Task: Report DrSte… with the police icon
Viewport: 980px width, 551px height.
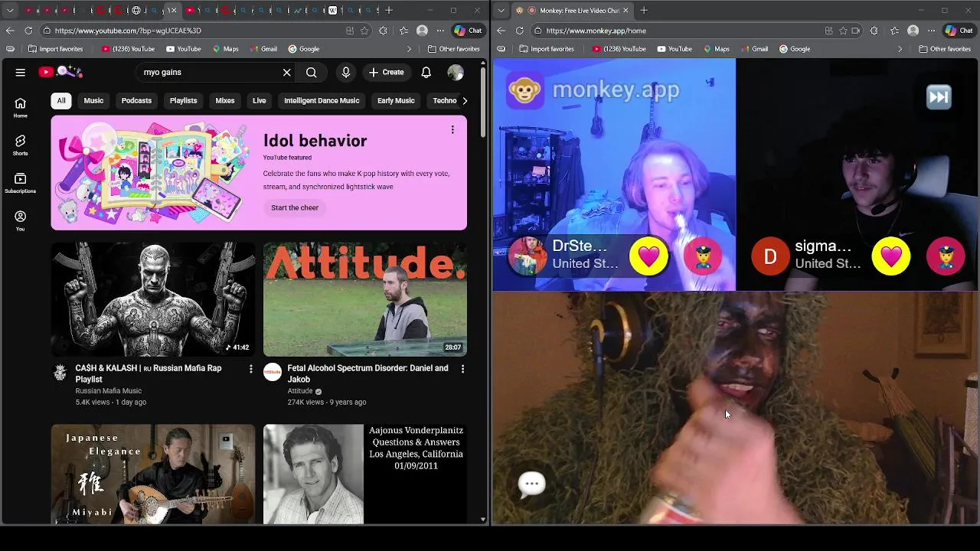Action: click(x=703, y=256)
